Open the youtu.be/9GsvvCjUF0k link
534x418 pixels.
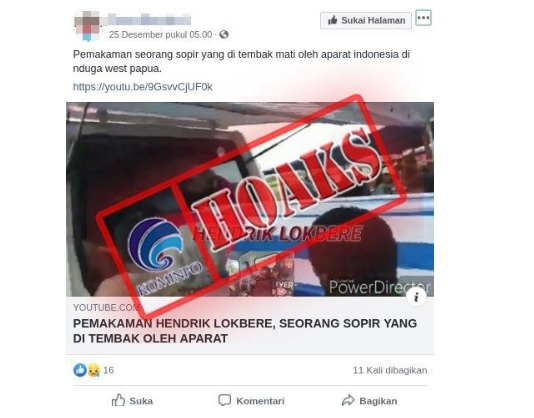click(143, 87)
